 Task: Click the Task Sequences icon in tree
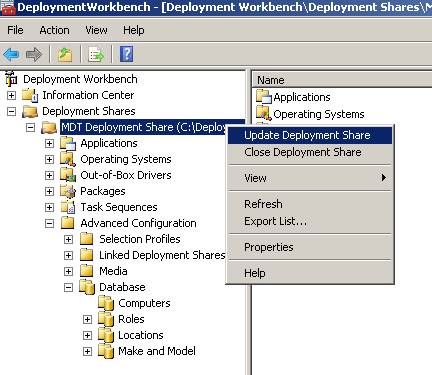click(68, 207)
